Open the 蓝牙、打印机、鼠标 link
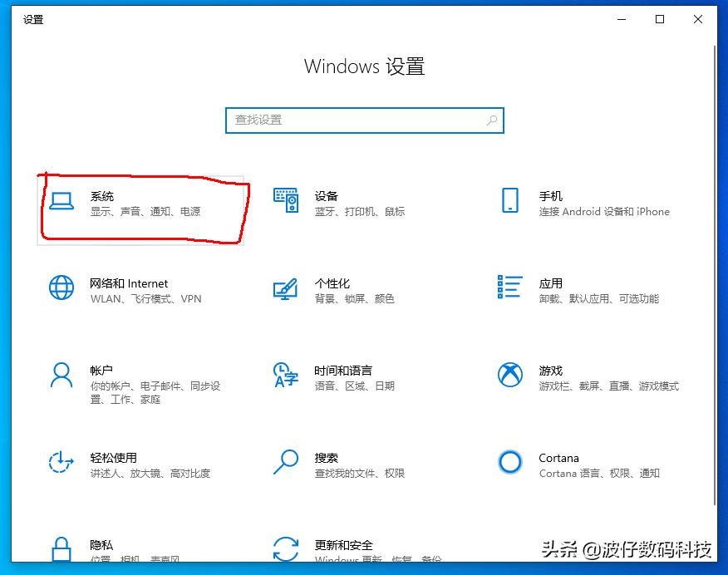728x575 pixels. 359,212
